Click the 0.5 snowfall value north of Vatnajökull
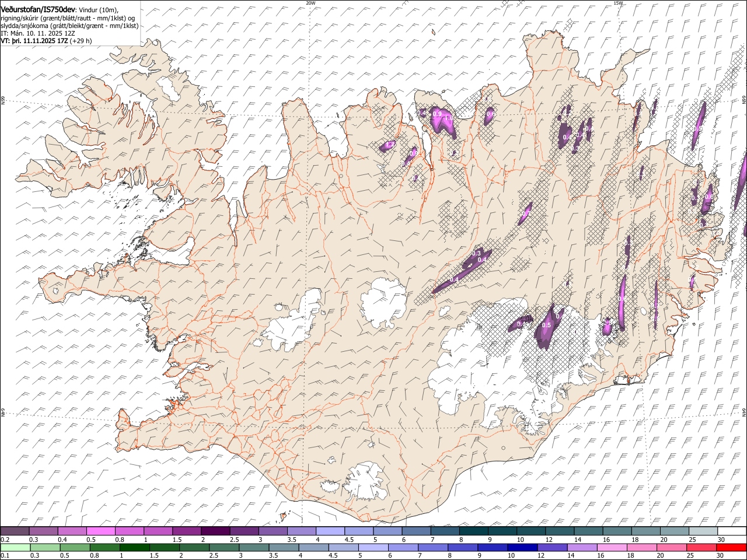 tap(547, 325)
